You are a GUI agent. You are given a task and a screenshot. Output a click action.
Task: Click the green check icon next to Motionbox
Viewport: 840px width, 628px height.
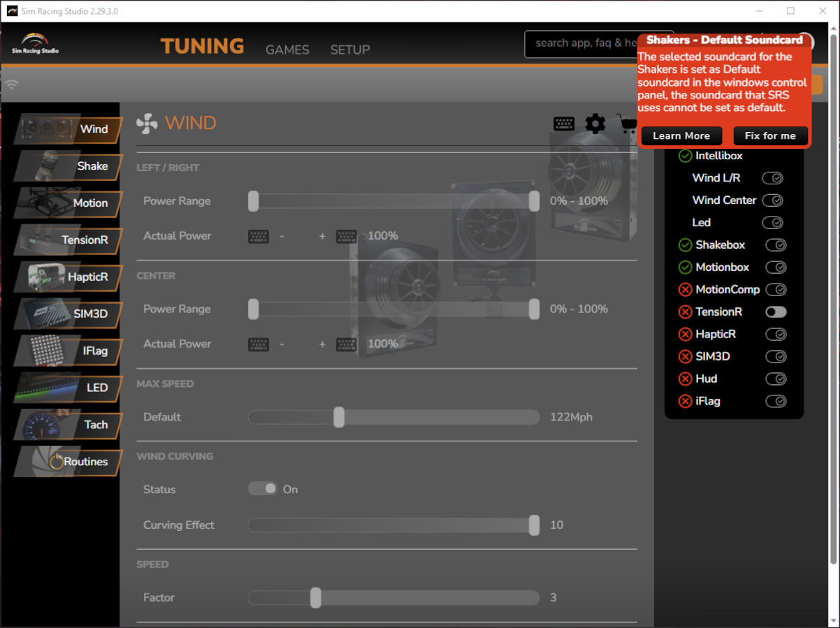tap(685, 268)
